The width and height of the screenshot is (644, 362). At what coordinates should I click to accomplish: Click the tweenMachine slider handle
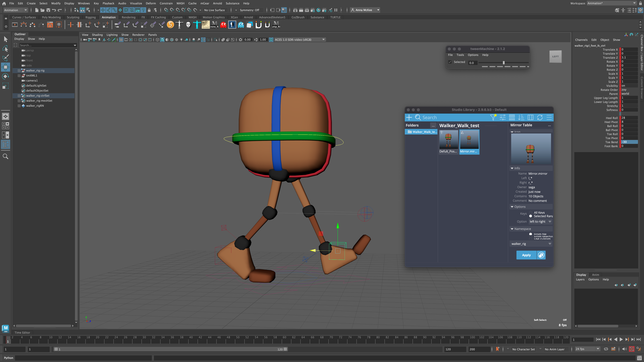coord(504,63)
